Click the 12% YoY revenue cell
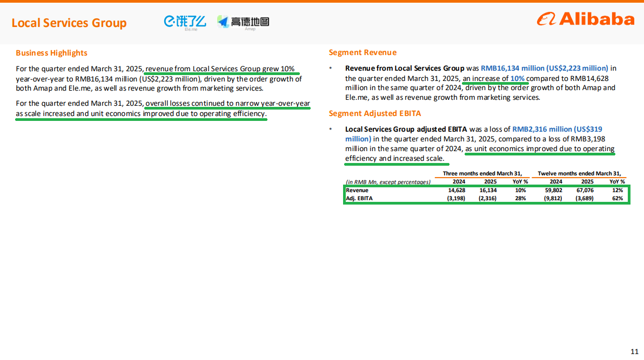The image size is (644, 360). [x=618, y=190]
